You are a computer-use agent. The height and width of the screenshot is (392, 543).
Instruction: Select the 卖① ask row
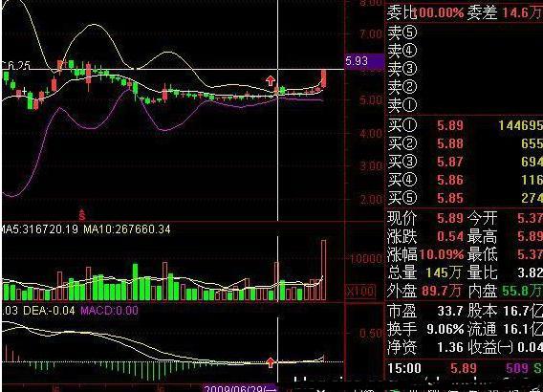click(x=465, y=104)
